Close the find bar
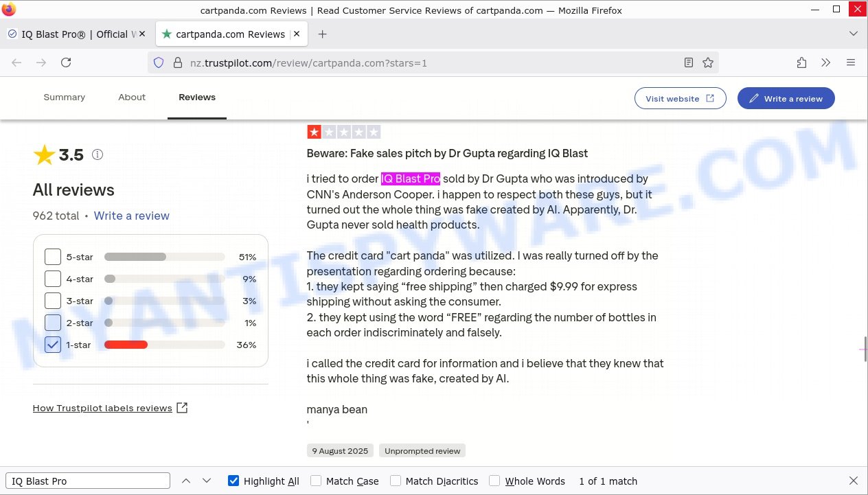Image resolution: width=868 pixels, height=495 pixels. pyautogui.click(x=854, y=481)
